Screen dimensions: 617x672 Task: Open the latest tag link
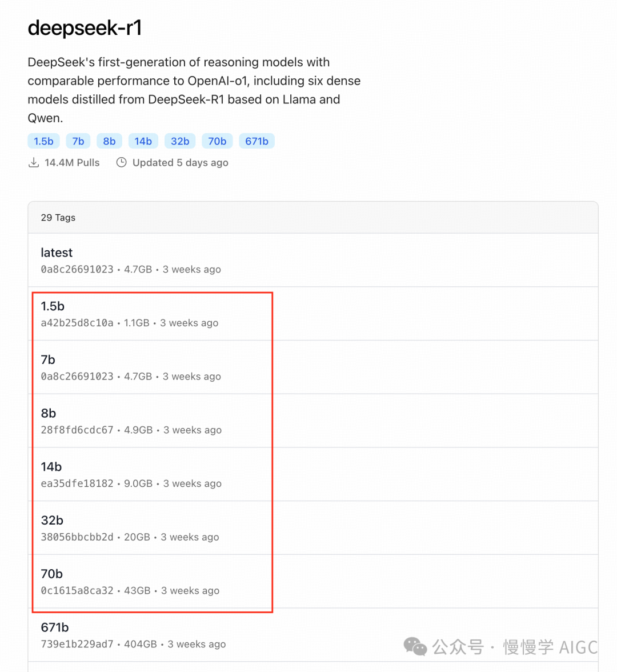click(x=57, y=253)
